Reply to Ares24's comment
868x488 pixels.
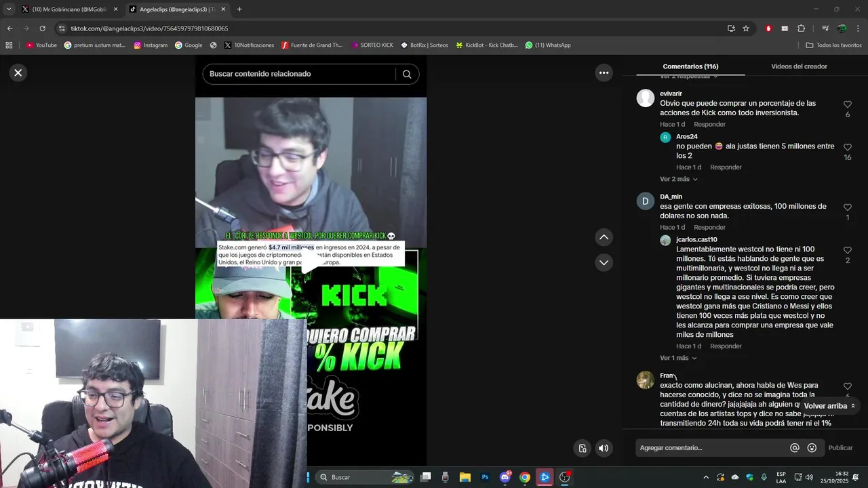click(726, 167)
